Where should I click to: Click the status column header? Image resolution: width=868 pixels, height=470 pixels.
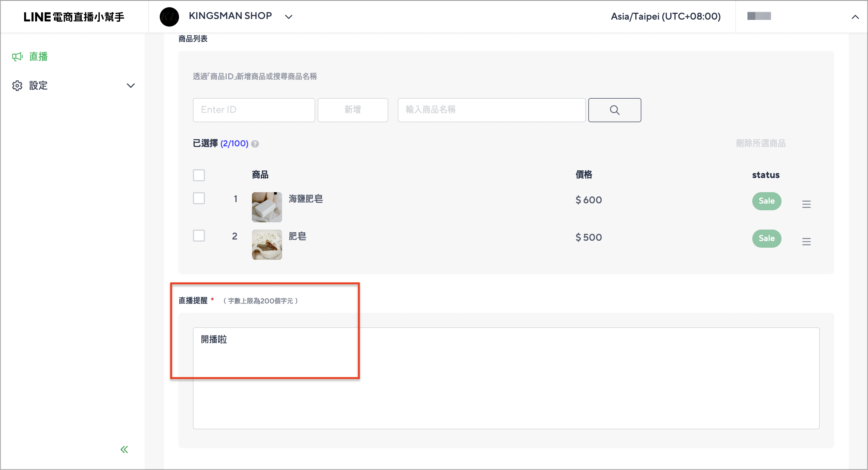(x=766, y=175)
